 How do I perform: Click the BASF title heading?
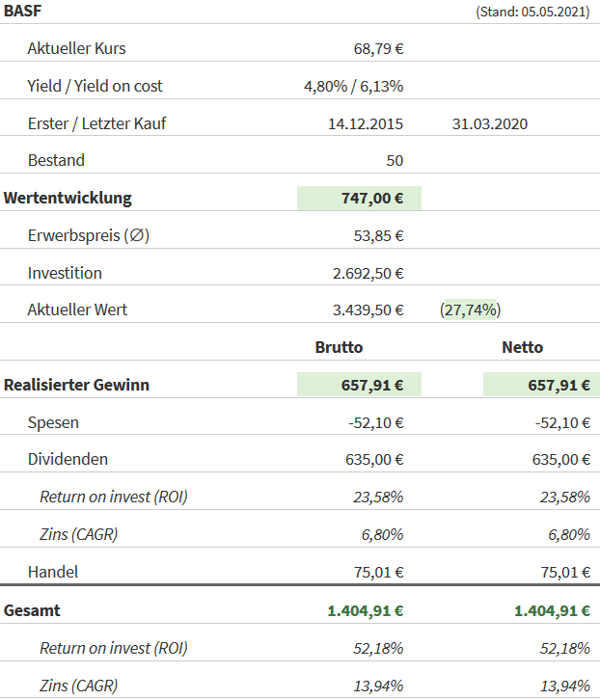pos(23,11)
